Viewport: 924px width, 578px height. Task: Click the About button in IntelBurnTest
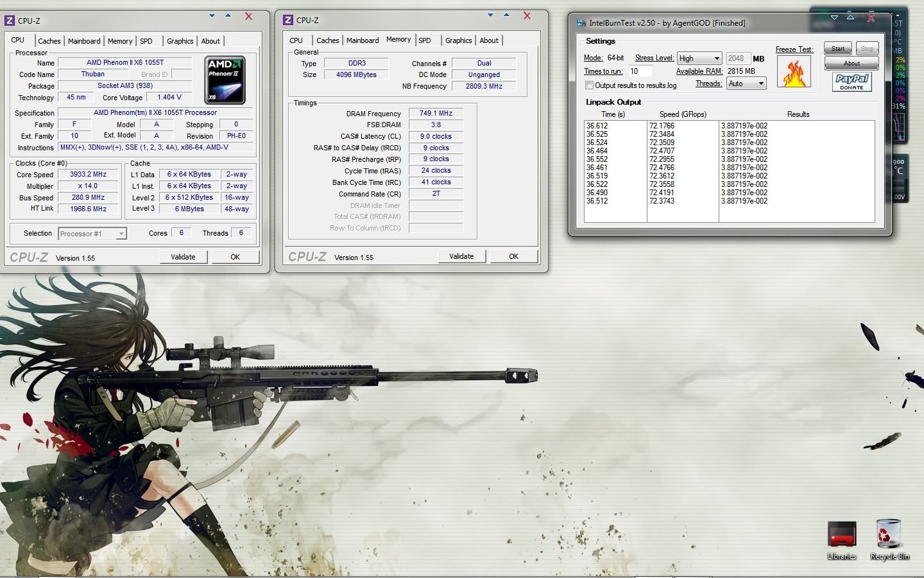click(x=851, y=63)
